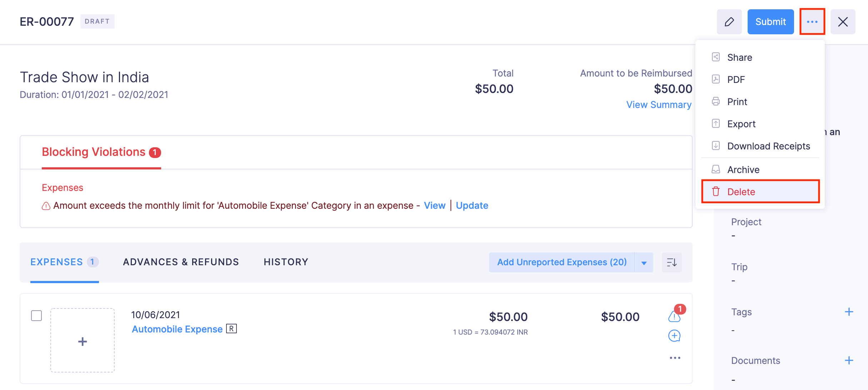Image resolution: width=868 pixels, height=390 pixels.
Task: Open the three-dot more options menu
Action: pyautogui.click(x=812, y=22)
